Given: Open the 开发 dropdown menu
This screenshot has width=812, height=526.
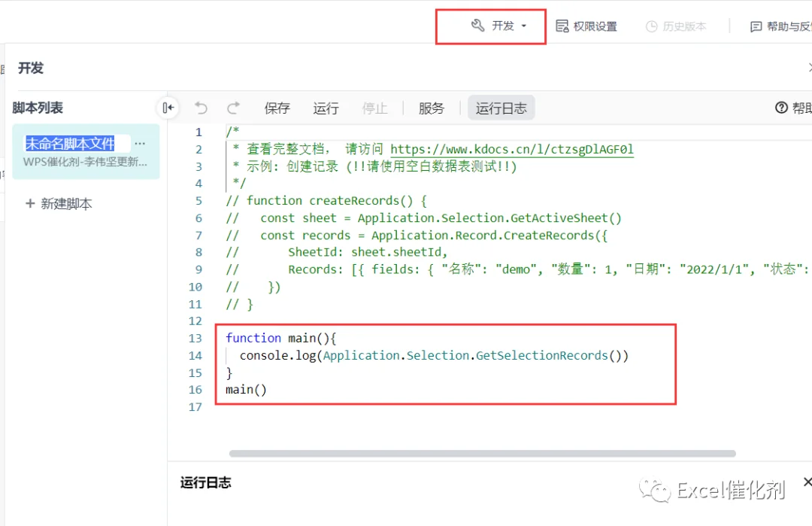Looking at the screenshot, I should 498,26.
